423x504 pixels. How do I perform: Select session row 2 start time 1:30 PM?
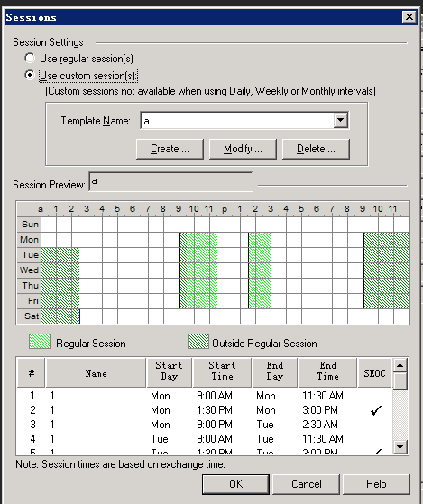coord(215,410)
